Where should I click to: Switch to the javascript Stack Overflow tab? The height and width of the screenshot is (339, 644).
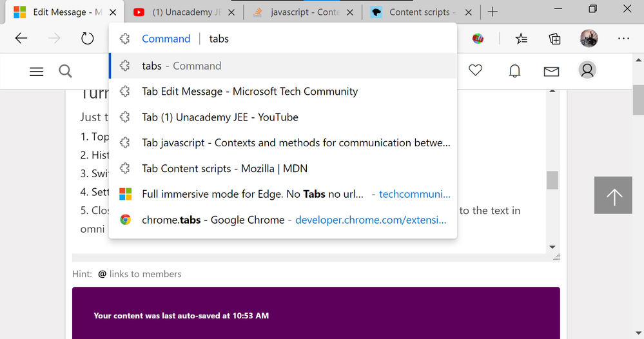click(x=302, y=12)
